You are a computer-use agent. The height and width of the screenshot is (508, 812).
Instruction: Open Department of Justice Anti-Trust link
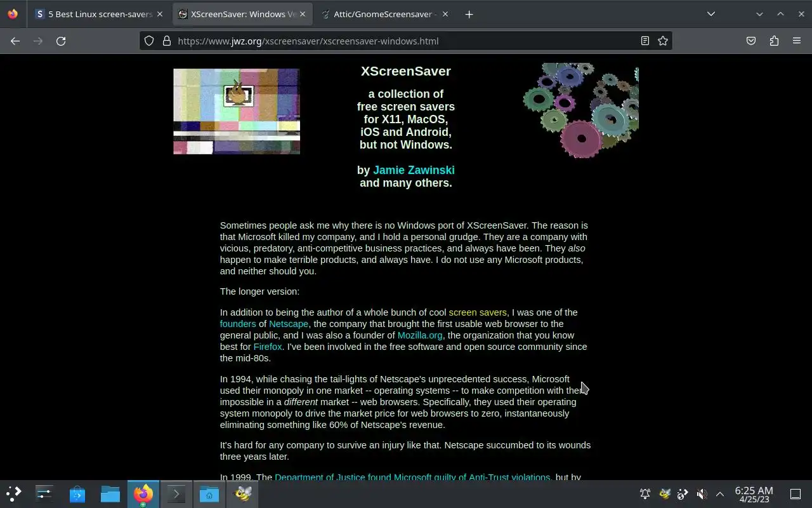412,478
